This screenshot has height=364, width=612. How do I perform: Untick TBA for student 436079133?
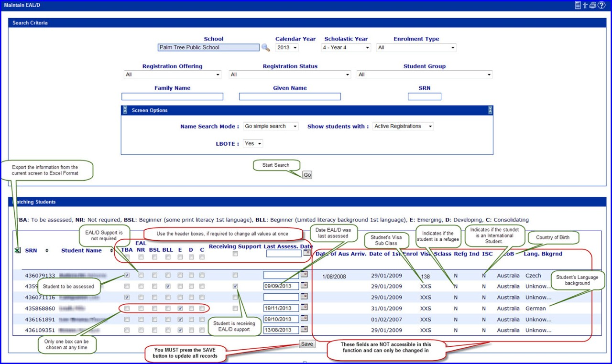[127, 275]
